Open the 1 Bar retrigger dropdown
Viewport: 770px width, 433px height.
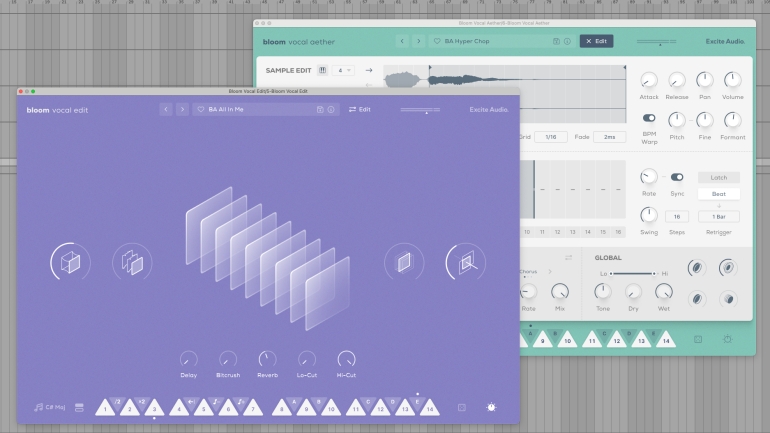[x=718, y=216]
